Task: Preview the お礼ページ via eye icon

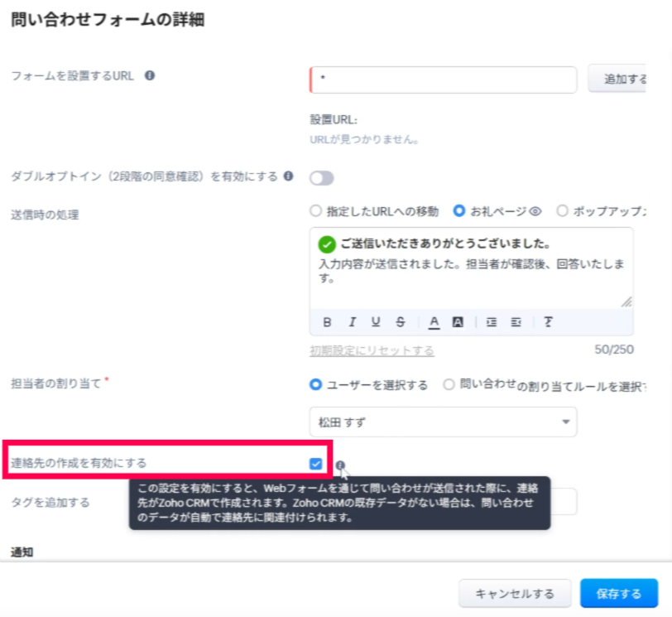Action: 535,211
